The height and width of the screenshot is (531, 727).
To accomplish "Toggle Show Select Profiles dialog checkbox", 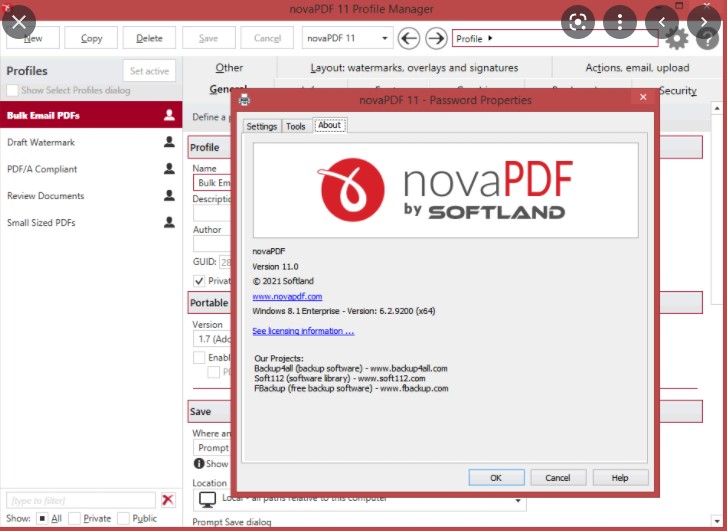I will 13,90.
